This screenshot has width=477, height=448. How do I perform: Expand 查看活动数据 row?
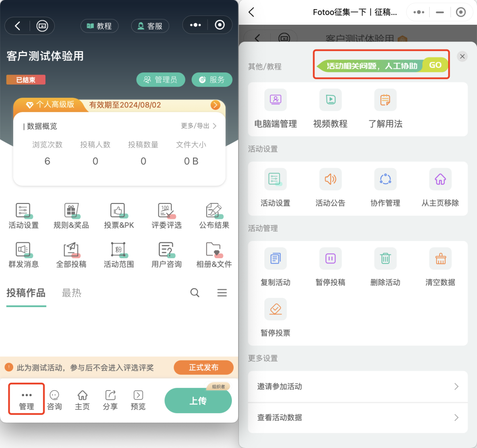[358, 418]
